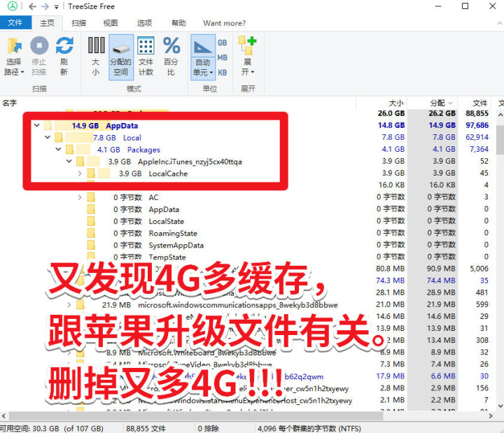Image resolution: width=504 pixels, height=433 pixels.
Task: Toggle Allocated Space (分配的空间) mode
Action: (121, 57)
